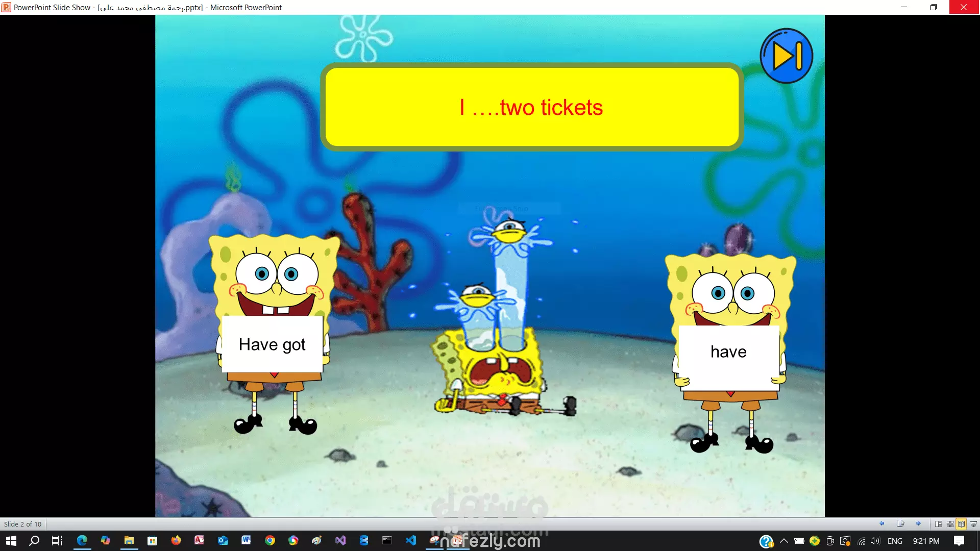Expand hidden system tray icons
The image size is (980, 551).
pyautogui.click(x=784, y=541)
